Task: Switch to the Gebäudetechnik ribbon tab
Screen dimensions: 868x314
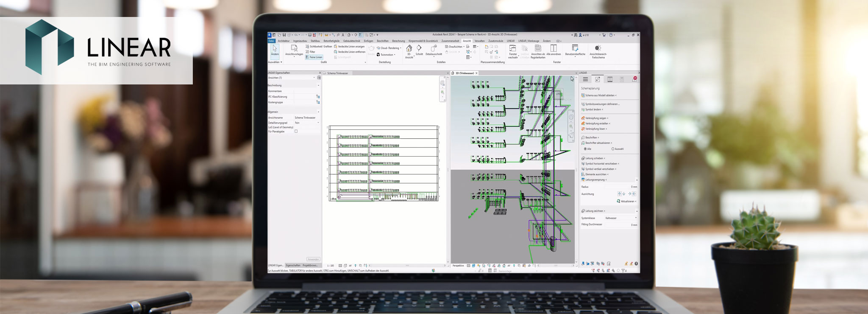Action: click(x=351, y=41)
